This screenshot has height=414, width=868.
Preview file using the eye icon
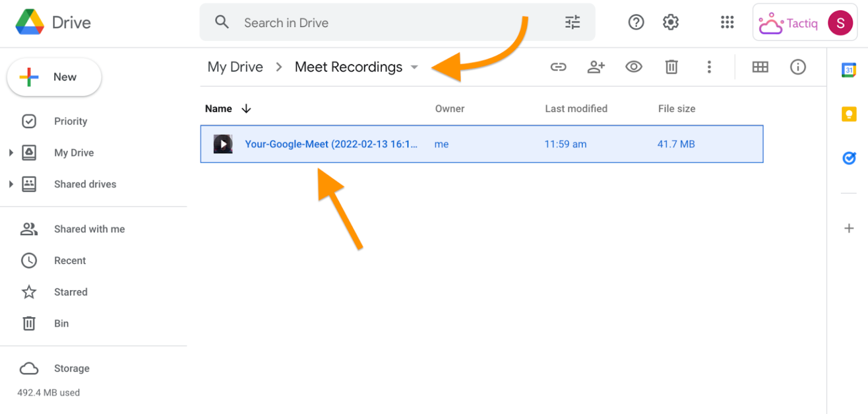coord(633,67)
